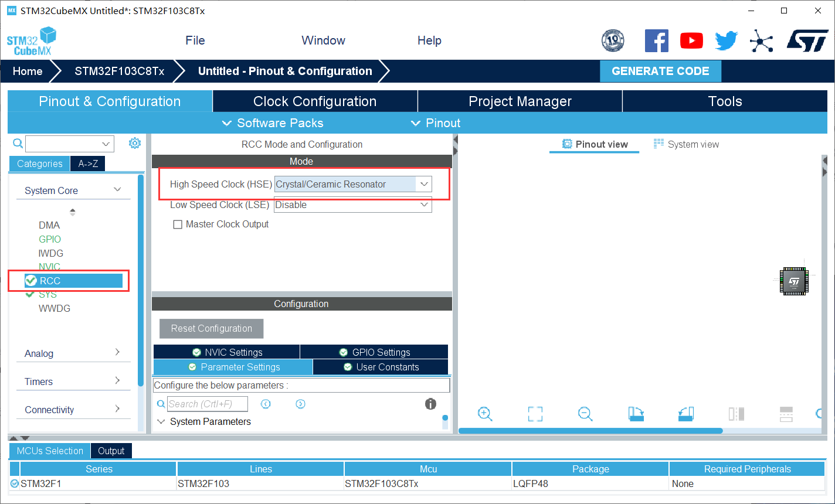Switch to the Tools tab
Viewport: 835px width, 504px height.
tap(725, 101)
